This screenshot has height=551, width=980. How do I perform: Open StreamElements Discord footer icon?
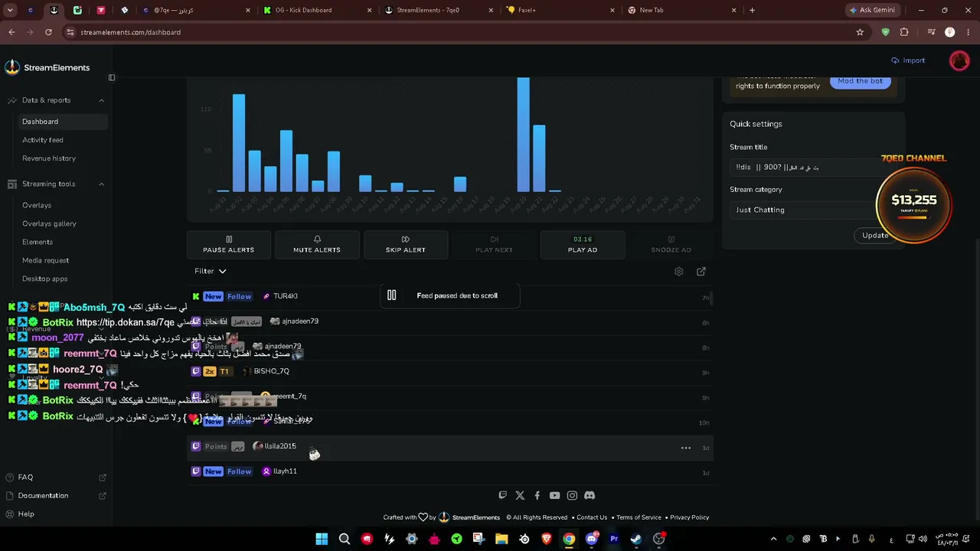590,496
